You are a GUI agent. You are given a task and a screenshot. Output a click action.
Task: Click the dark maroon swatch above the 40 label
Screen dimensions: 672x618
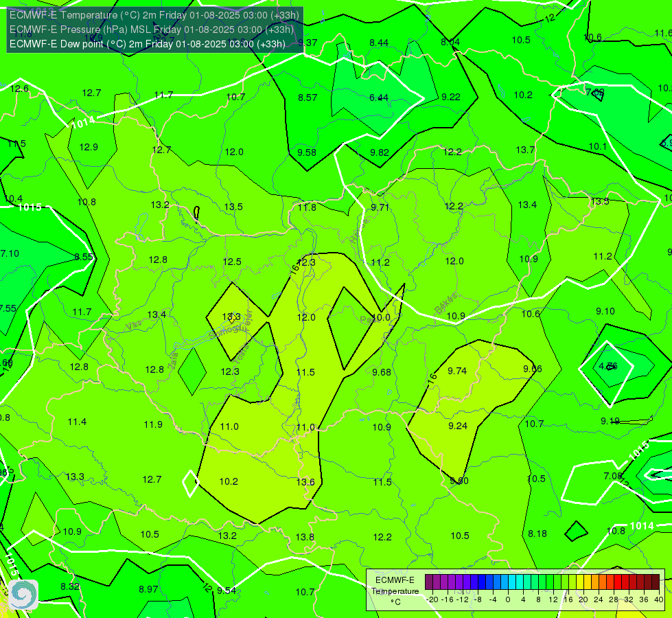point(656,582)
